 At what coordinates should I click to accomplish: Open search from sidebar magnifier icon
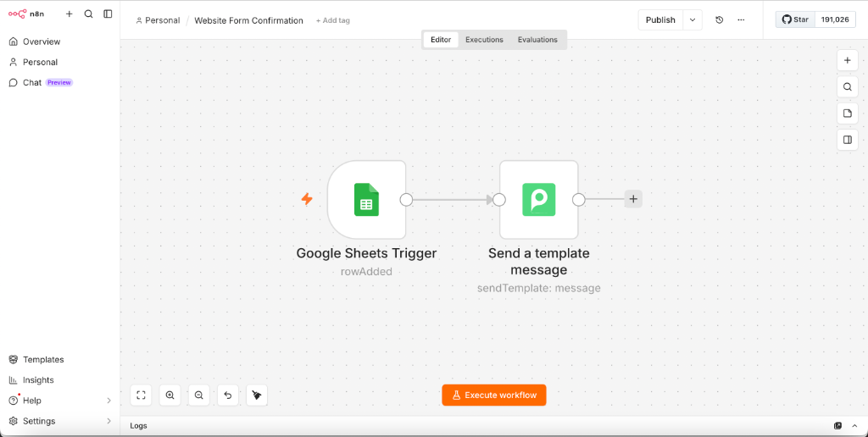tap(88, 14)
